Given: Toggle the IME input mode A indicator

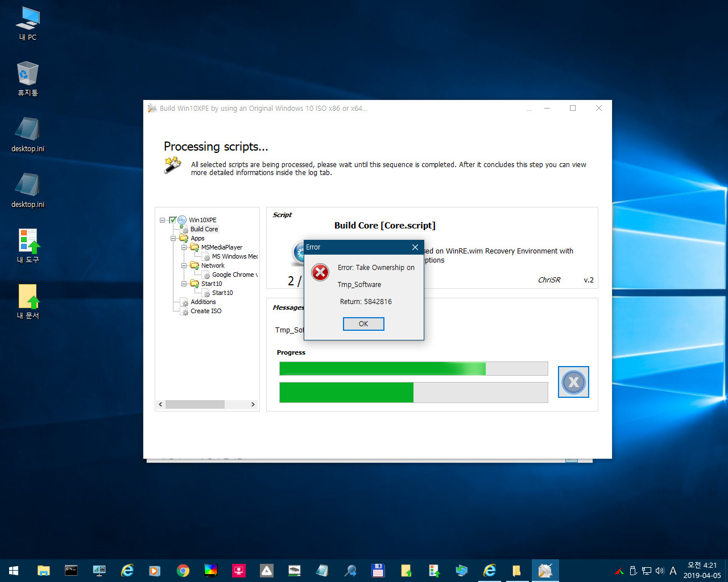Looking at the screenshot, I should pos(673,571).
